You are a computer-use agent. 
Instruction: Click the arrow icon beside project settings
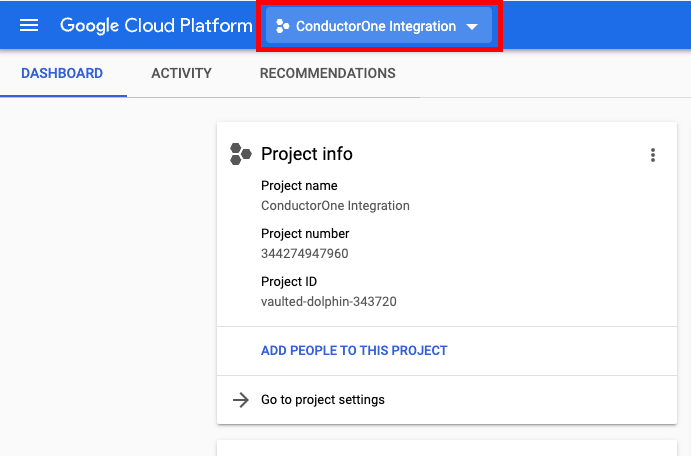click(240, 400)
